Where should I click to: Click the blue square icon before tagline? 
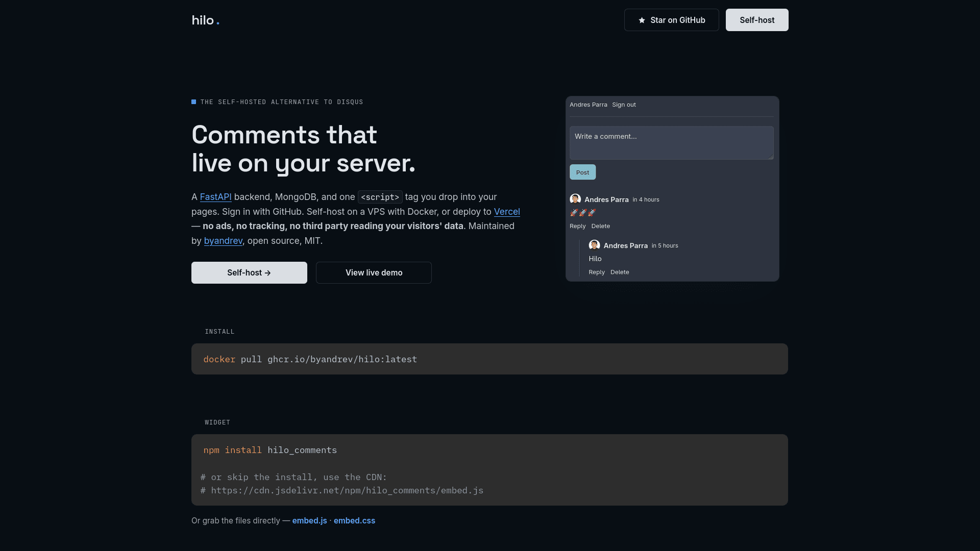[x=194, y=102]
